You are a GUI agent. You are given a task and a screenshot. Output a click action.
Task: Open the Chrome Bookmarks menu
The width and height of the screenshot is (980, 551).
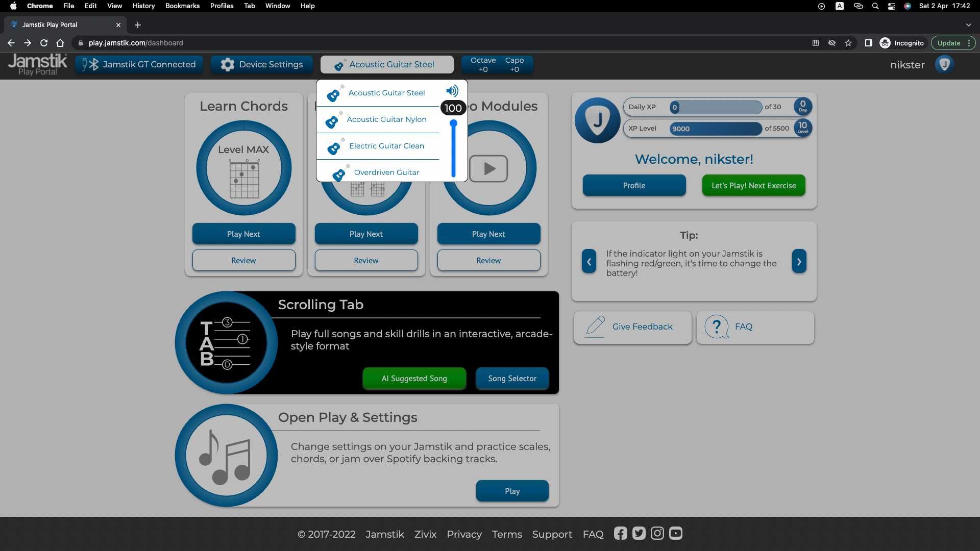(182, 6)
